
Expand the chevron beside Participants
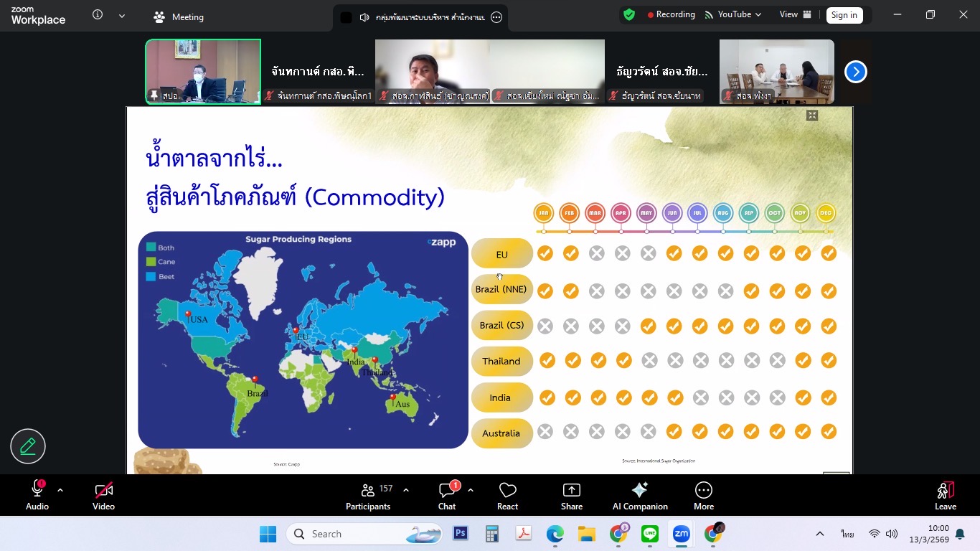point(406,490)
